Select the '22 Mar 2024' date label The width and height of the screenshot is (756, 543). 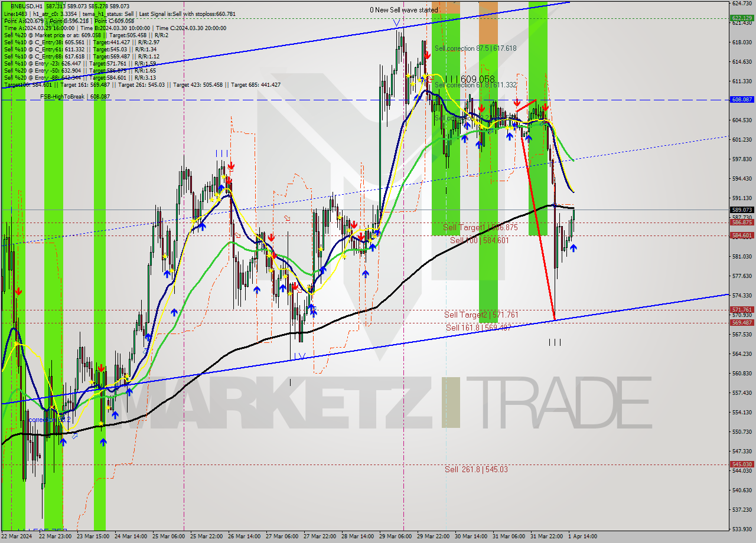(17, 537)
